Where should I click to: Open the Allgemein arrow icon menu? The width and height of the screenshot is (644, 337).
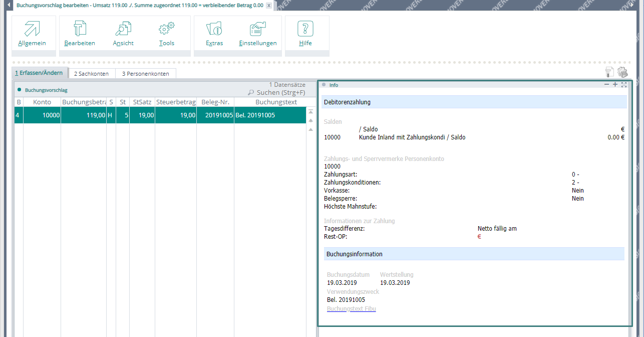point(32,29)
